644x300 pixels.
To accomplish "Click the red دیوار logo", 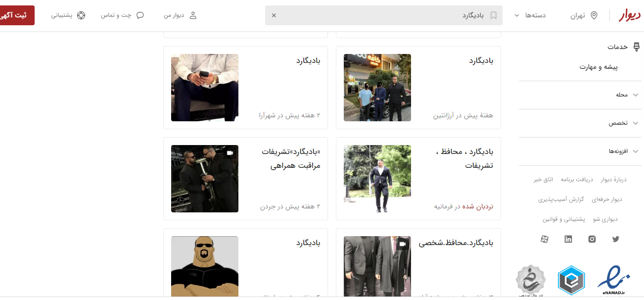I will coord(630,15).
